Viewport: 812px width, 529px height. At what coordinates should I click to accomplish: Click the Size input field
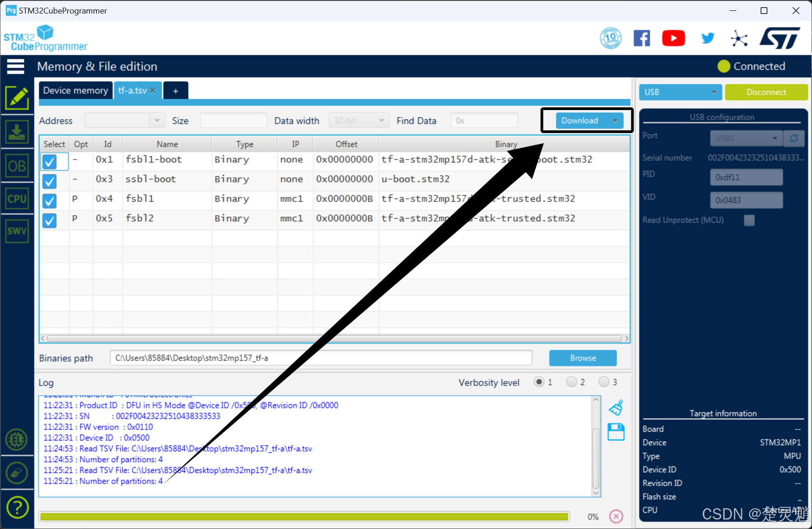[x=233, y=120]
